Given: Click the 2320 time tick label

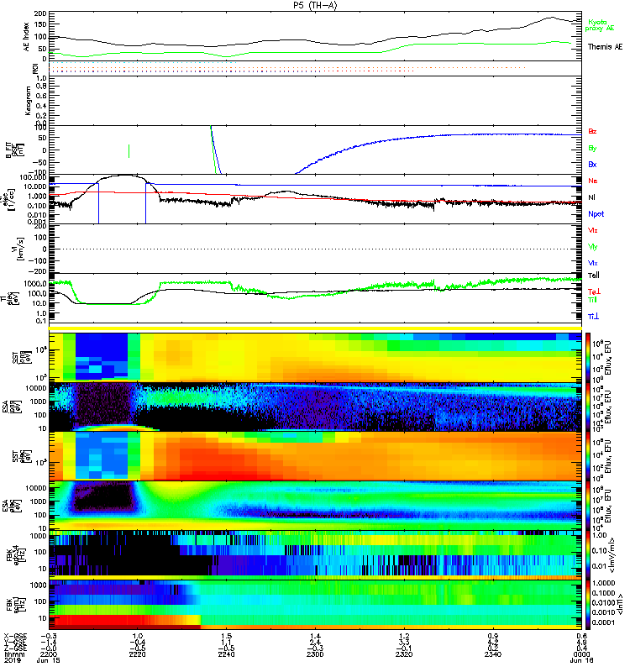Looking at the screenshot, I should 404,654.
